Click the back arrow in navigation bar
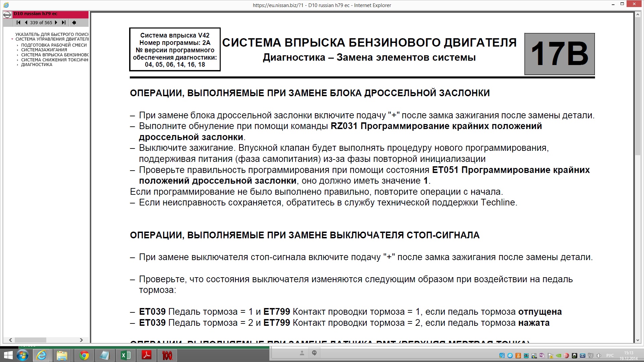The width and height of the screenshot is (644, 362). click(74, 22)
